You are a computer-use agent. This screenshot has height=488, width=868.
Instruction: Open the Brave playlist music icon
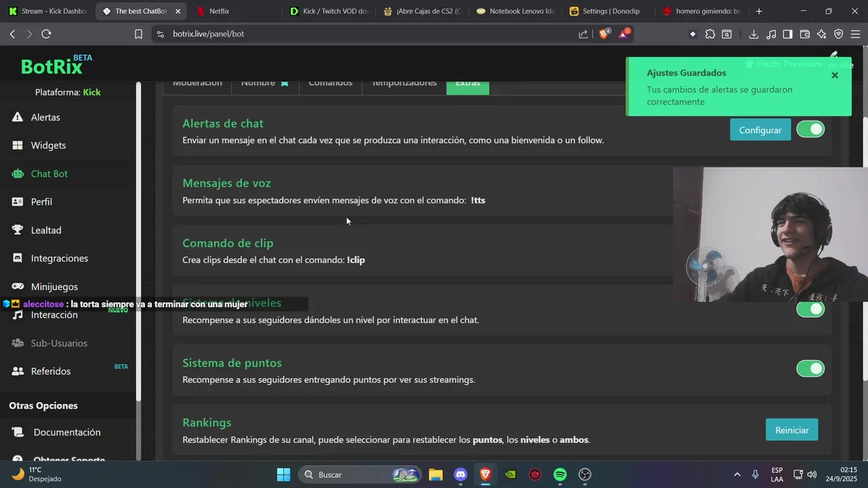771,34
